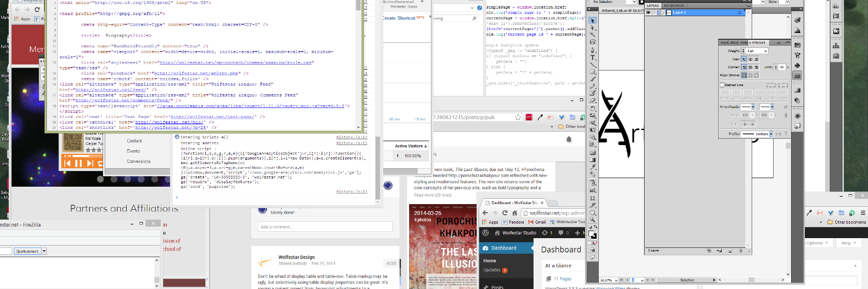Viewport: 868px width, 289px height.
Task: Choose Butt Cap in Stroke panel
Action: pyautogui.click(x=744, y=58)
